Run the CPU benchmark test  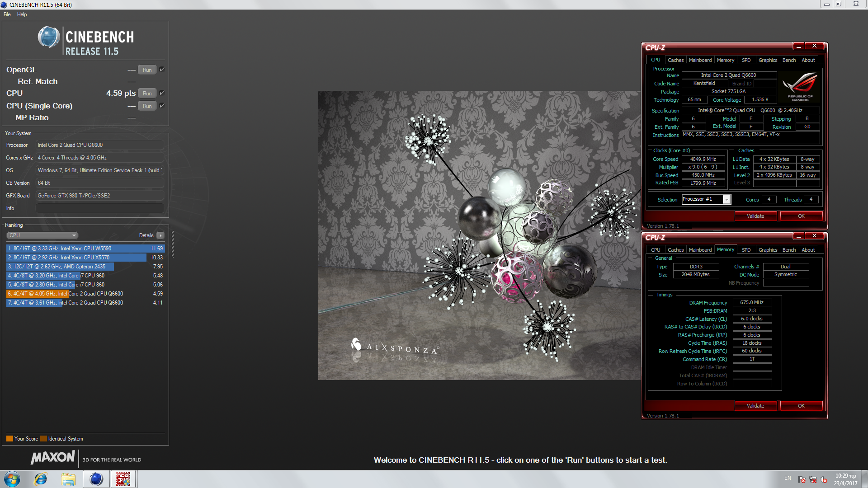point(147,93)
